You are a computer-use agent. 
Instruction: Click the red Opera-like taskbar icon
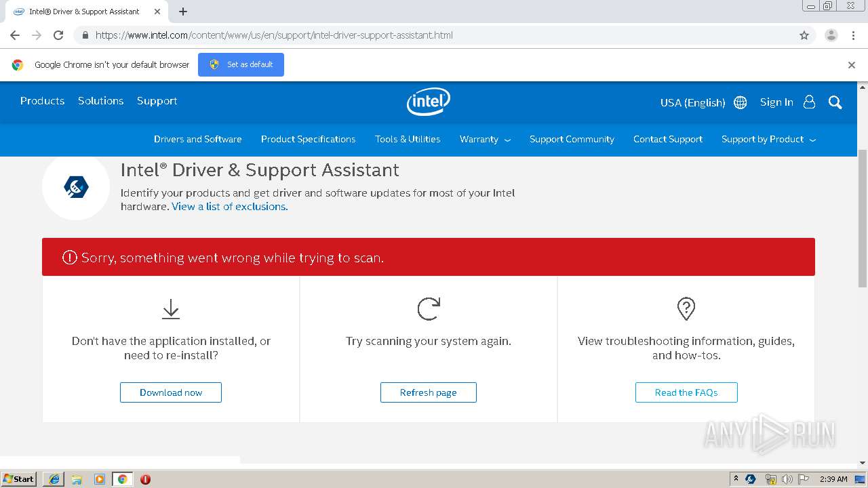click(x=145, y=479)
